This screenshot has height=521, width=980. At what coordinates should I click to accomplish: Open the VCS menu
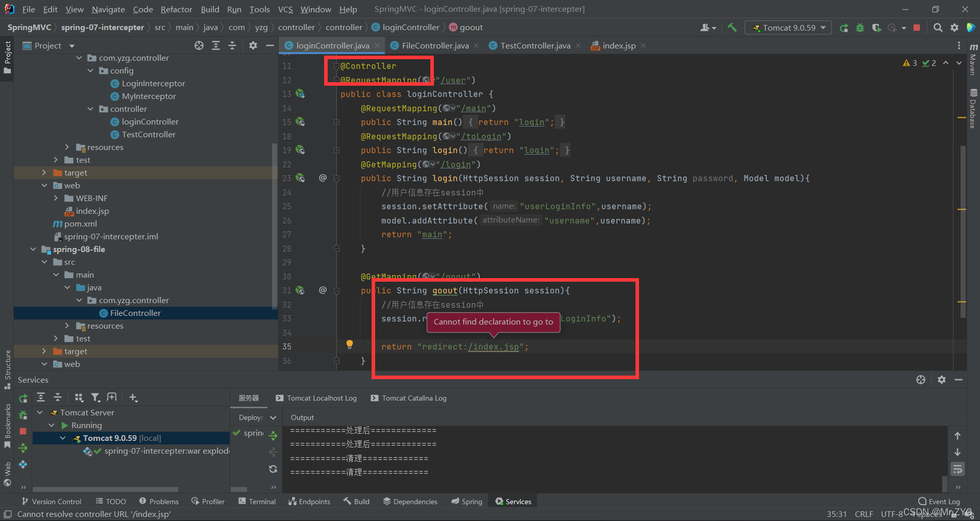(x=285, y=9)
